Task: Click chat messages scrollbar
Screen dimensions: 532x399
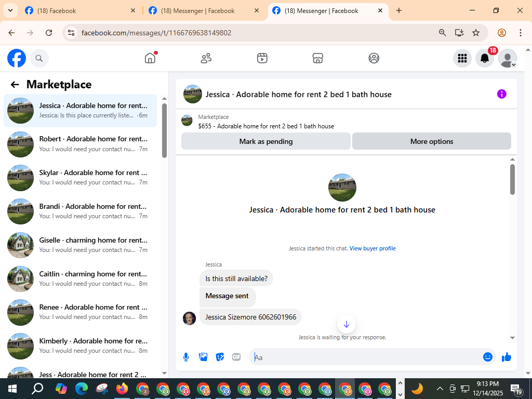Action: [512, 179]
